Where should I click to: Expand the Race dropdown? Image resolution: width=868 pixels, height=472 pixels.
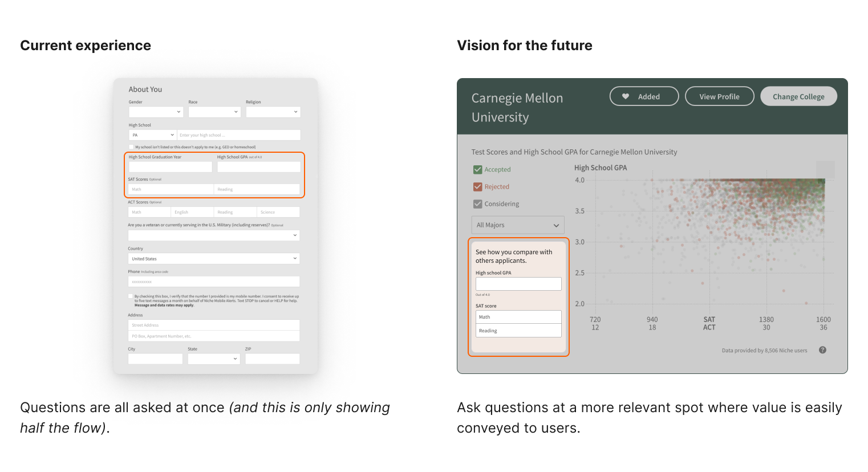214,112
